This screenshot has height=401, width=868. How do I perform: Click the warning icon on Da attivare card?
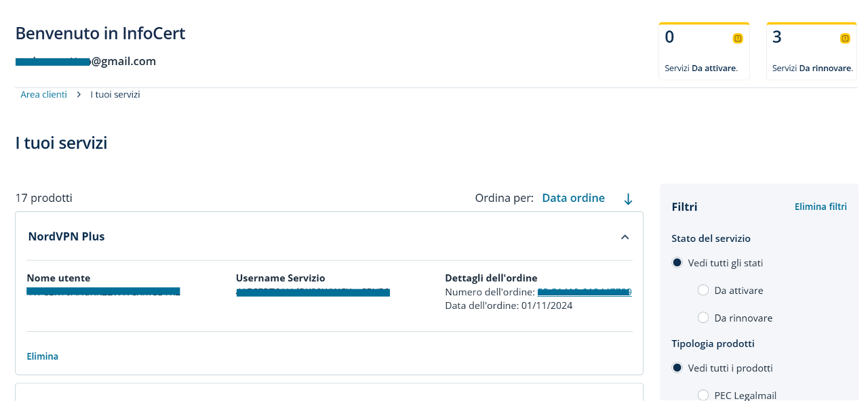tap(738, 39)
